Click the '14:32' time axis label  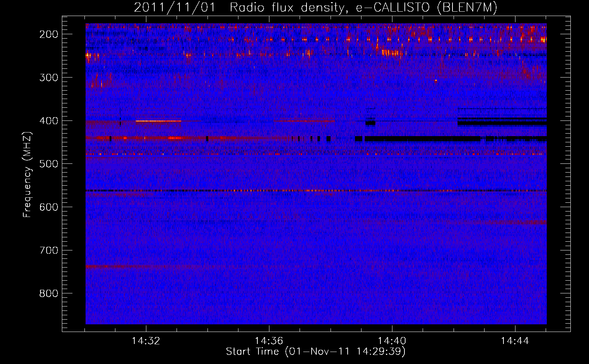(146, 341)
